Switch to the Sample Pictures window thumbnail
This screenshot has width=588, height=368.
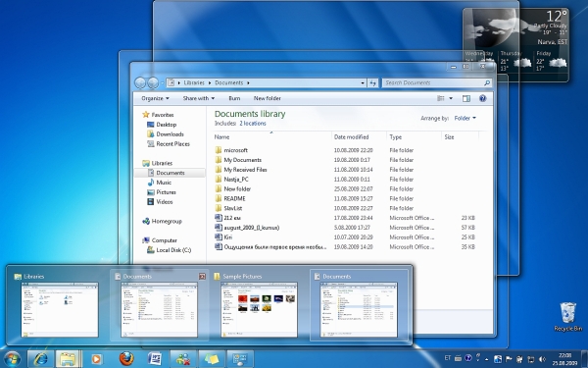point(259,310)
